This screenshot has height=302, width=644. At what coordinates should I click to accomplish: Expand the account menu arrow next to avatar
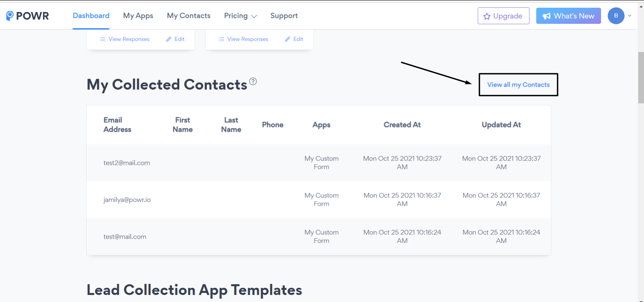(x=630, y=15)
